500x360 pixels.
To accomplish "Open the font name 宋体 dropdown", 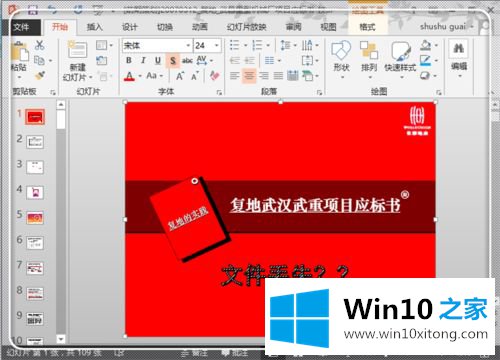I will 188,45.
